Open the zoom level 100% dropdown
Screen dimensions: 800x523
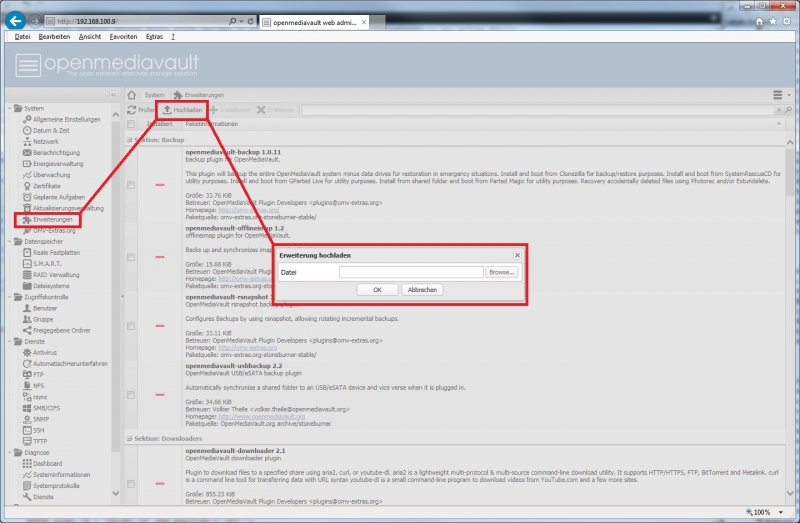pyautogui.click(x=781, y=512)
